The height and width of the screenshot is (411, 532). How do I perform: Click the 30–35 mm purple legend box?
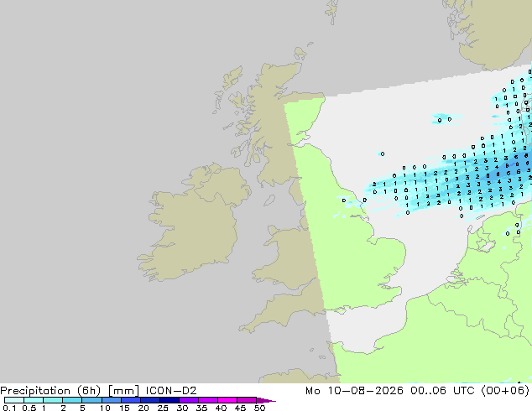[188, 400]
